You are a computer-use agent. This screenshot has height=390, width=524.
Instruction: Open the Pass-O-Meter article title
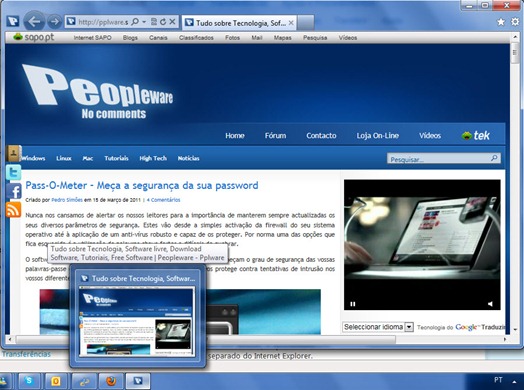[x=142, y=185]
